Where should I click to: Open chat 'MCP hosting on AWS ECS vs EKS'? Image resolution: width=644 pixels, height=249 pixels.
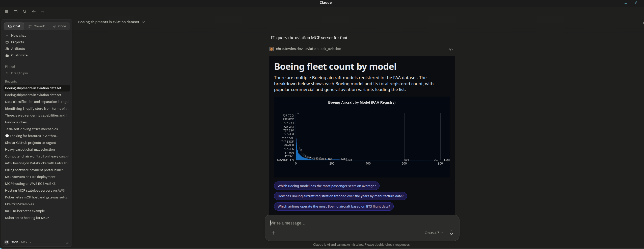tap(37, 184)
